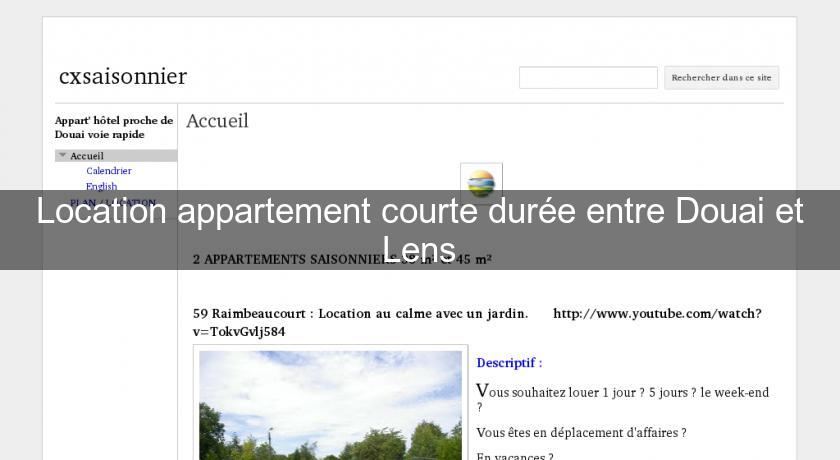Click the '59 Raimbeaucourt : Location au calme' line
The image size is (840, 460).
point(361,314)
